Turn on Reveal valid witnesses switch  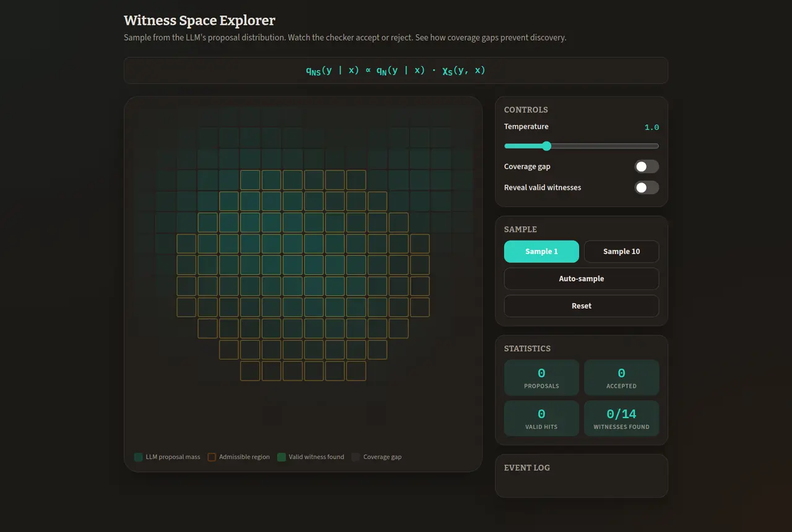point(647,187)
